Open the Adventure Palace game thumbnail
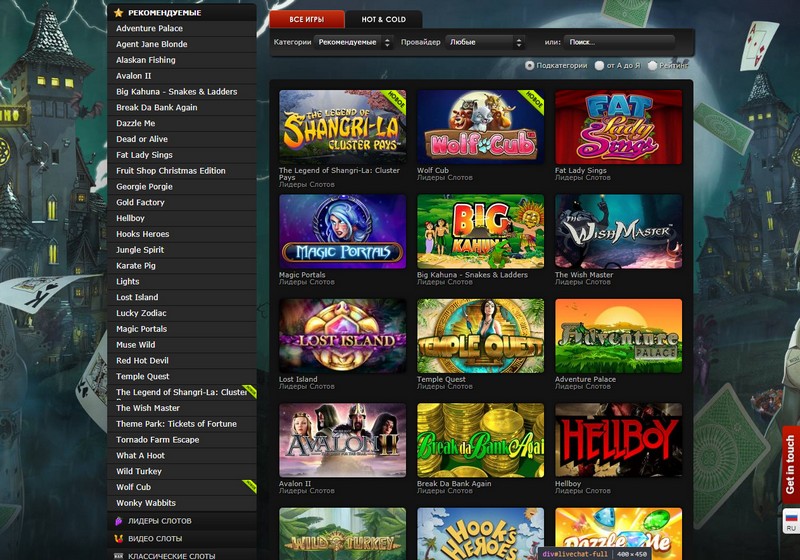 (618, 336)
